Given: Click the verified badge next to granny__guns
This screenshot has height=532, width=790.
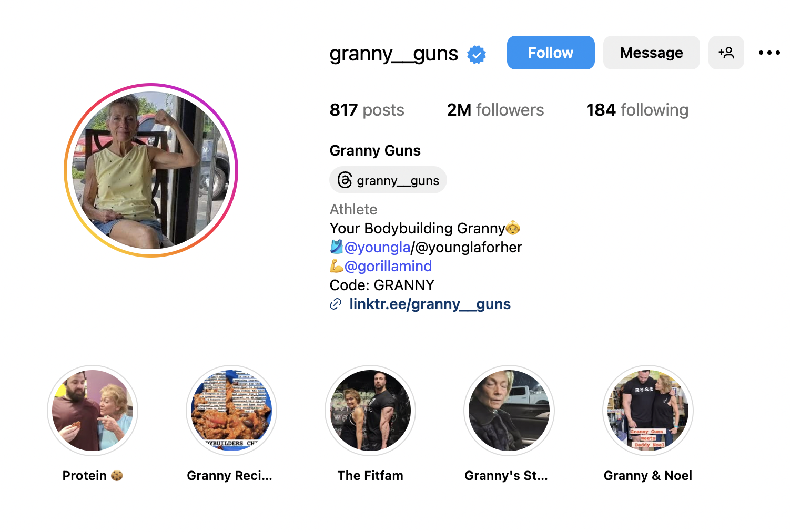Looking at the screenshot, I should tap(477, 54).
